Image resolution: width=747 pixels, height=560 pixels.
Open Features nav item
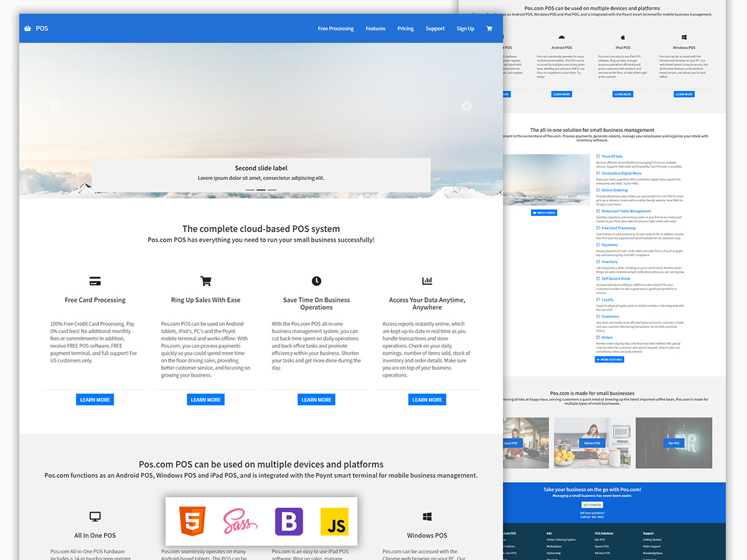click(x=375, y=29)
